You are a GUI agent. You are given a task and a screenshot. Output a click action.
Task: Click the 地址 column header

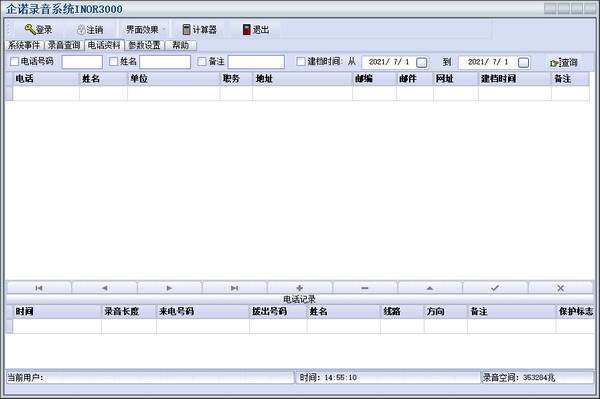[302, 79]
